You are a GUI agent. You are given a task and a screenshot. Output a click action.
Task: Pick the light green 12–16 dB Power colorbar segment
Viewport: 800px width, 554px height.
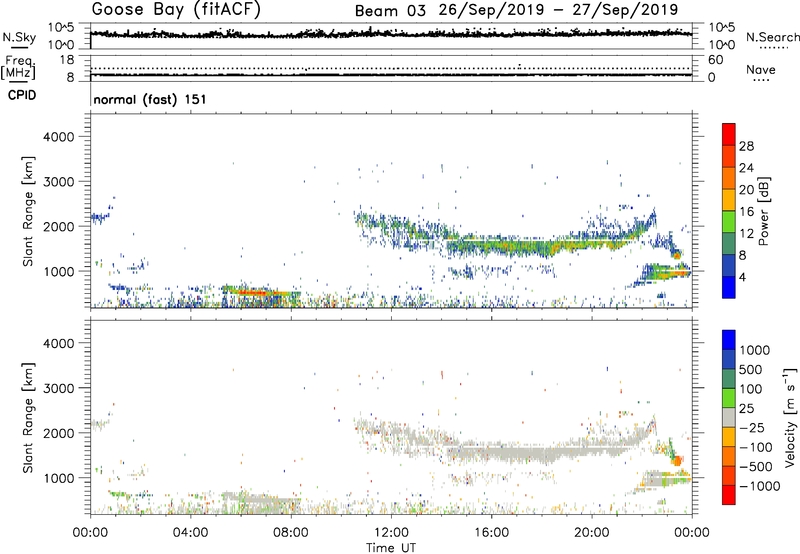(729, 222)
